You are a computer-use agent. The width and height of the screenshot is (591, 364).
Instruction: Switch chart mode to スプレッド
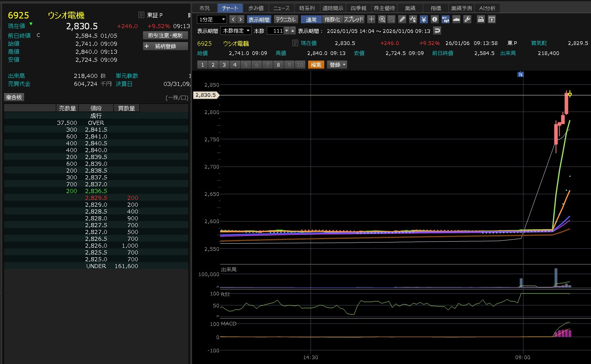click(354, 19)
